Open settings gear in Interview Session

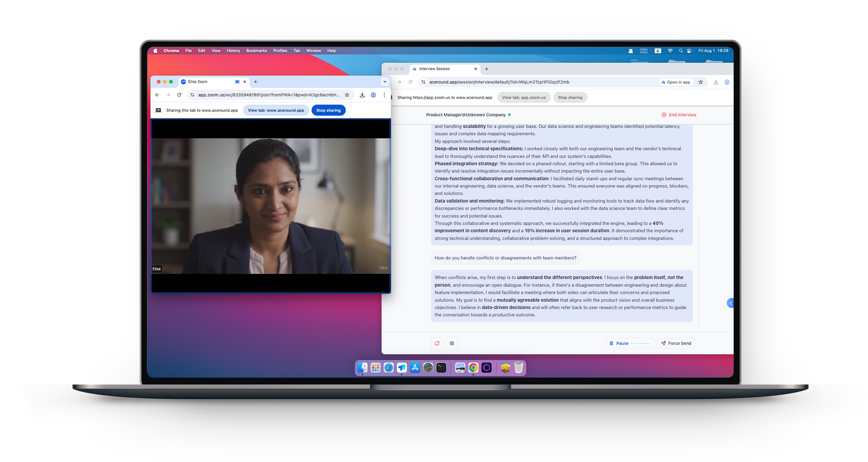(x=452, y=343)
